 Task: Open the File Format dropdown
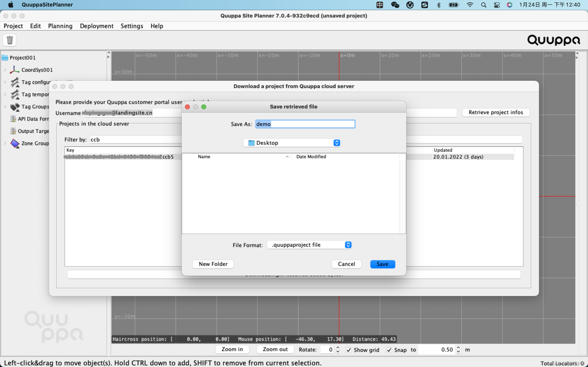(x=309, y=245)
